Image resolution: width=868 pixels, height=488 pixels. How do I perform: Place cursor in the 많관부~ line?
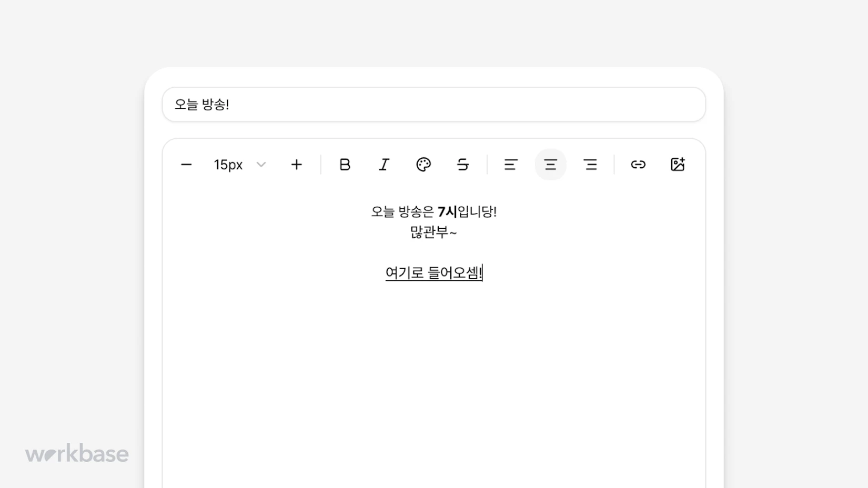[433, 232]
